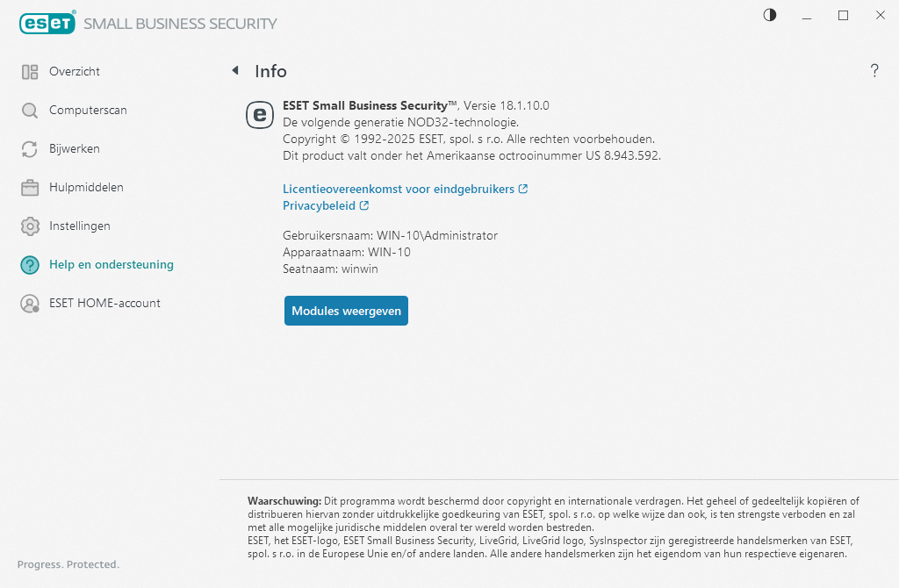This screenshot has width=899, height=588.
Task: Open Instellingen from the sidebar
Action: click(x=80, y=226)
